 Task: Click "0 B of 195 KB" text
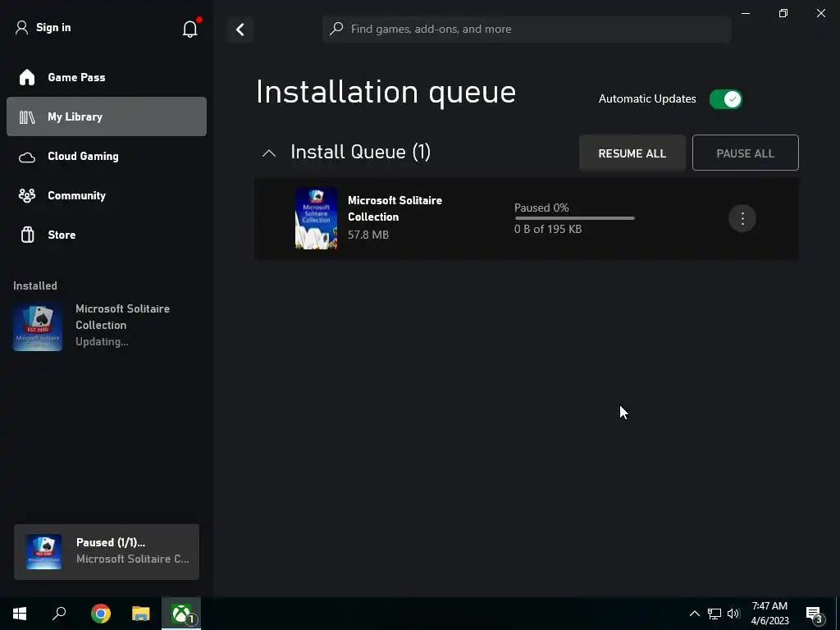coord(548,230)
